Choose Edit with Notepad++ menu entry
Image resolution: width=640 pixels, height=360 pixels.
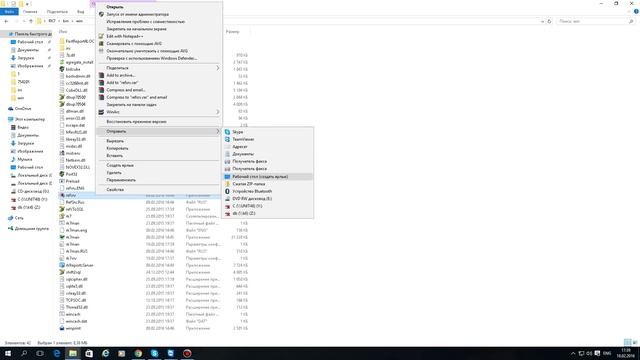[x=124, y=36]
